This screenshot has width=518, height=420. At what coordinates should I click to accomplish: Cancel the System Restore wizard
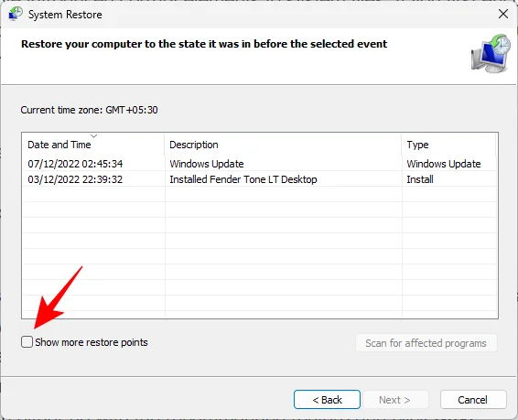(x=473, y=400)
